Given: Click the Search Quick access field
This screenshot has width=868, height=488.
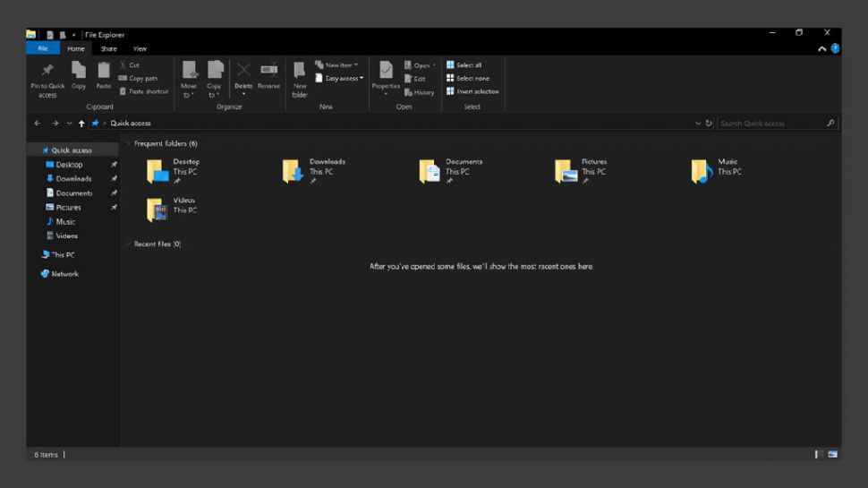Looking at the screenshot, I should click(x=771, y=123).
